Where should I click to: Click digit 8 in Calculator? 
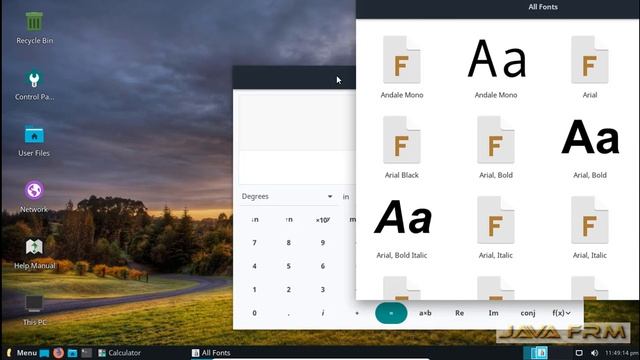click(x=289, y=243)
